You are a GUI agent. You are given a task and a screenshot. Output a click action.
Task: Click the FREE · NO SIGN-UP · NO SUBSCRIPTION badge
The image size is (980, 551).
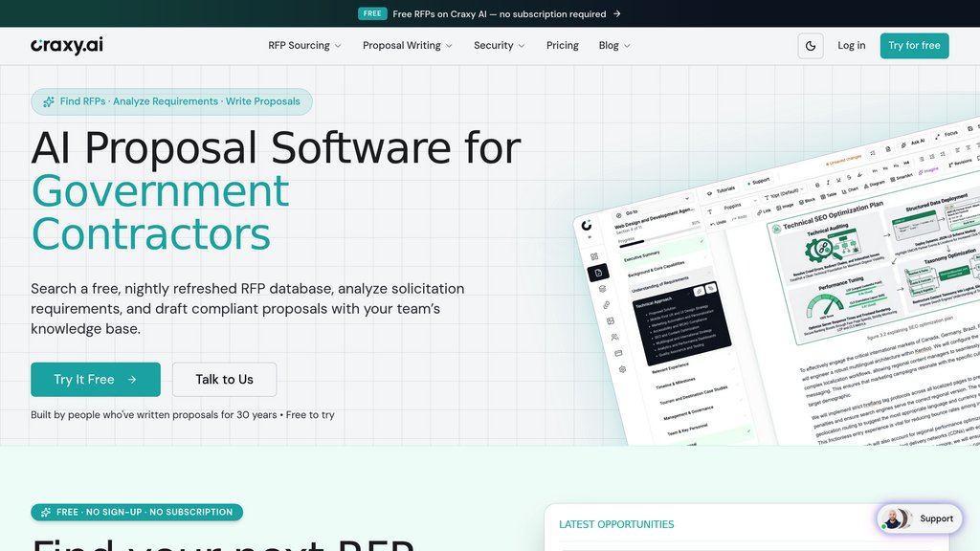(137, 513)
